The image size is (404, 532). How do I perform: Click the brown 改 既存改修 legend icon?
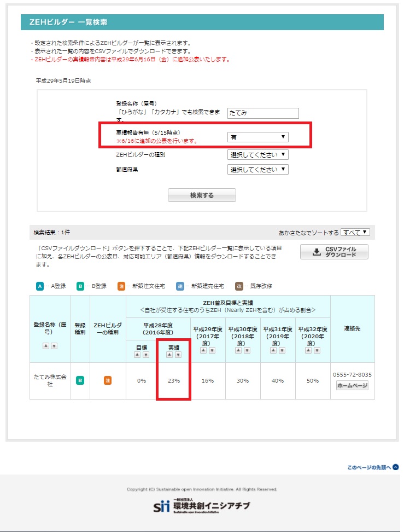click(239, 286)
